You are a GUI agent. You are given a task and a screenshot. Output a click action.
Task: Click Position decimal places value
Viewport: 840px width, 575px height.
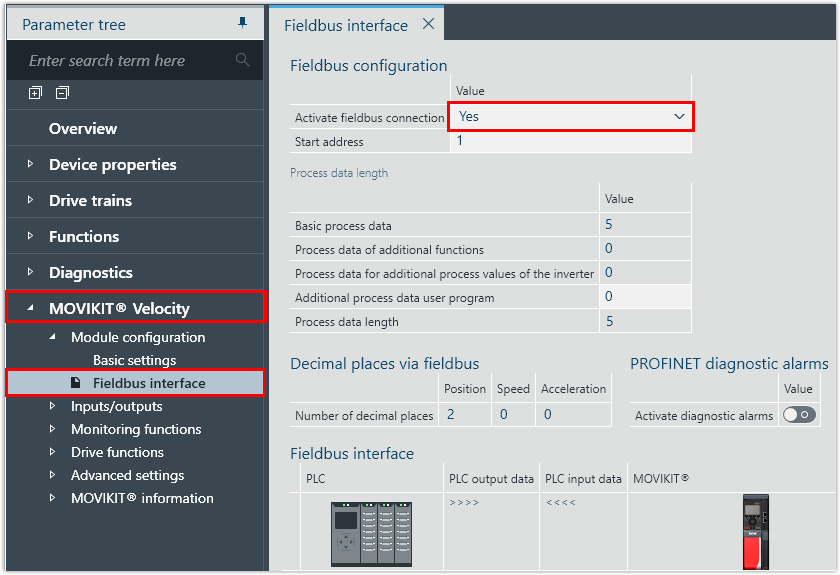click(452, 414)
